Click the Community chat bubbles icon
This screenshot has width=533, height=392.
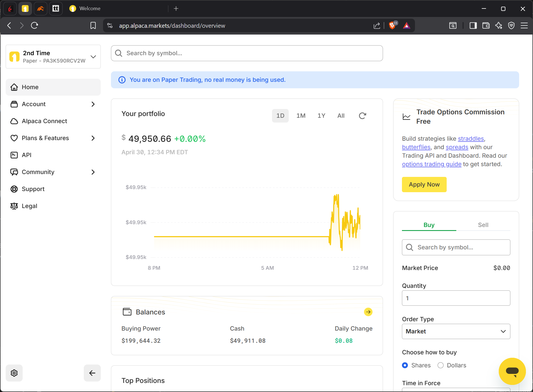[14, 172]
